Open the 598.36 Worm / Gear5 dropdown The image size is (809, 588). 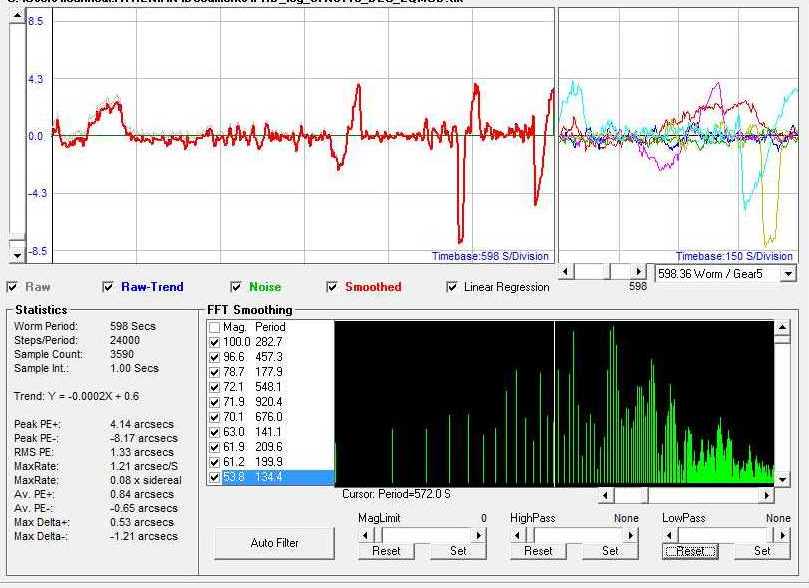click(x=788, y=274)
